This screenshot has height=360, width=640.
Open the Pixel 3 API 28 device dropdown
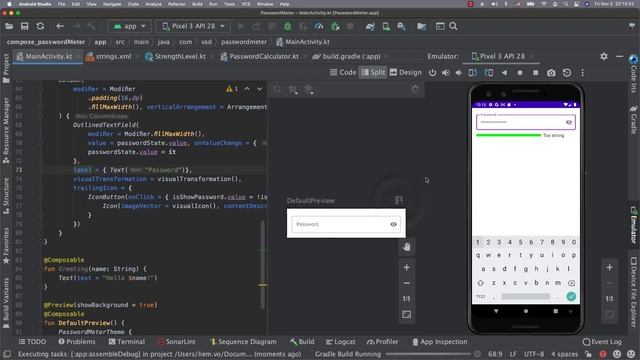tap(193, 26)
